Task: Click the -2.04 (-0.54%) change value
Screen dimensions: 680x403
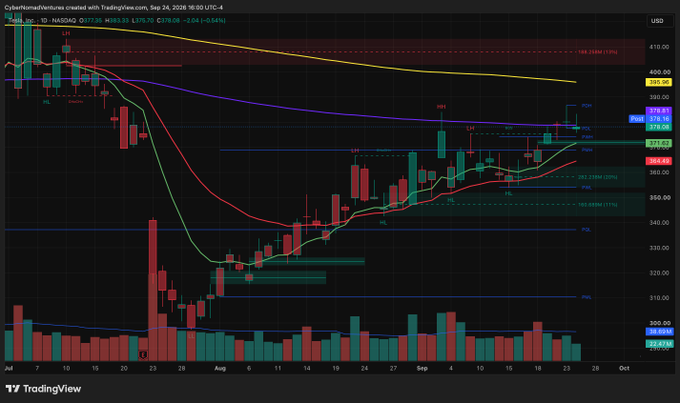Action: coord(204,20)
